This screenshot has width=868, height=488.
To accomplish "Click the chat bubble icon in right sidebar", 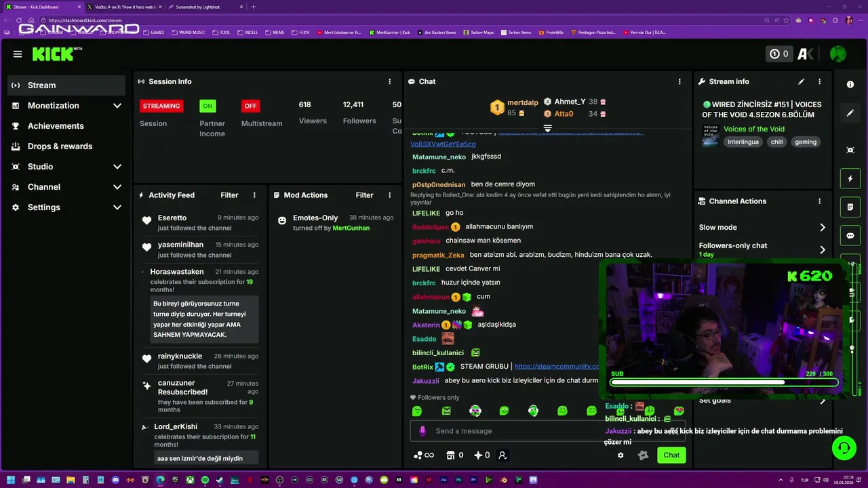I will pos(850,236).
